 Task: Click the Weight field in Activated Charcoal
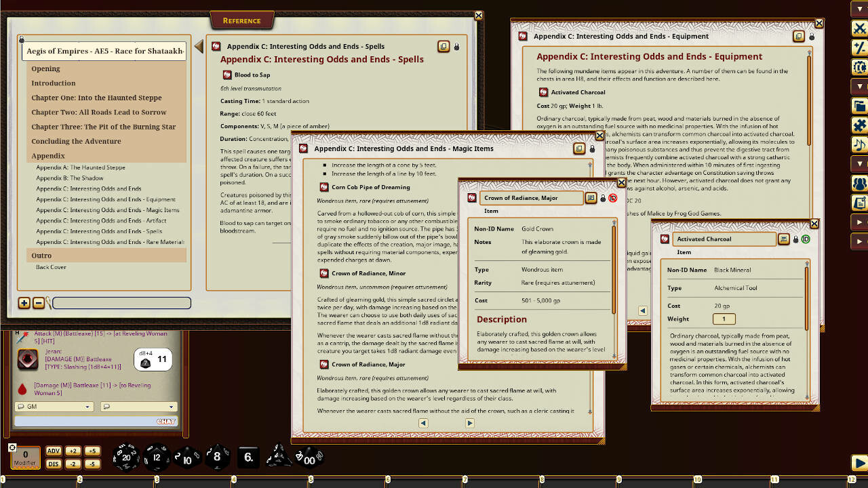point(724,319)
